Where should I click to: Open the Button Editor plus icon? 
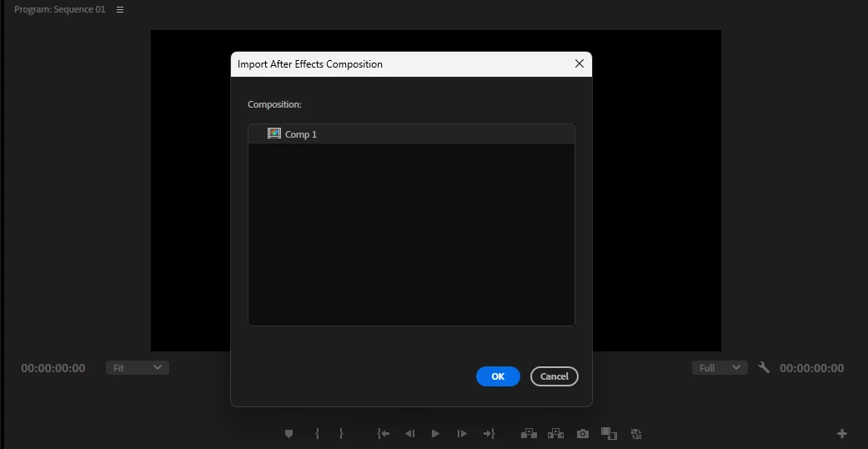click(842, 433)
